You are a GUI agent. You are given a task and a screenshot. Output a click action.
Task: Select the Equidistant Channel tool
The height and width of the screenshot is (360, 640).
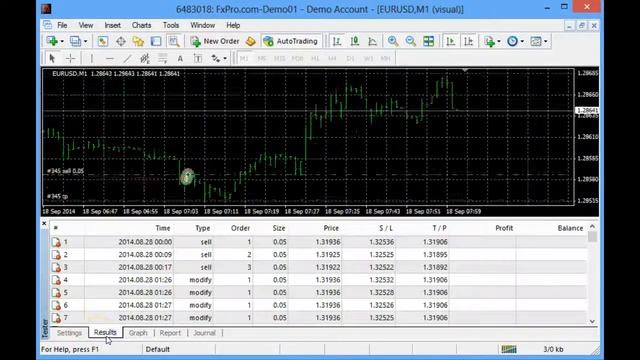(145, 58)
